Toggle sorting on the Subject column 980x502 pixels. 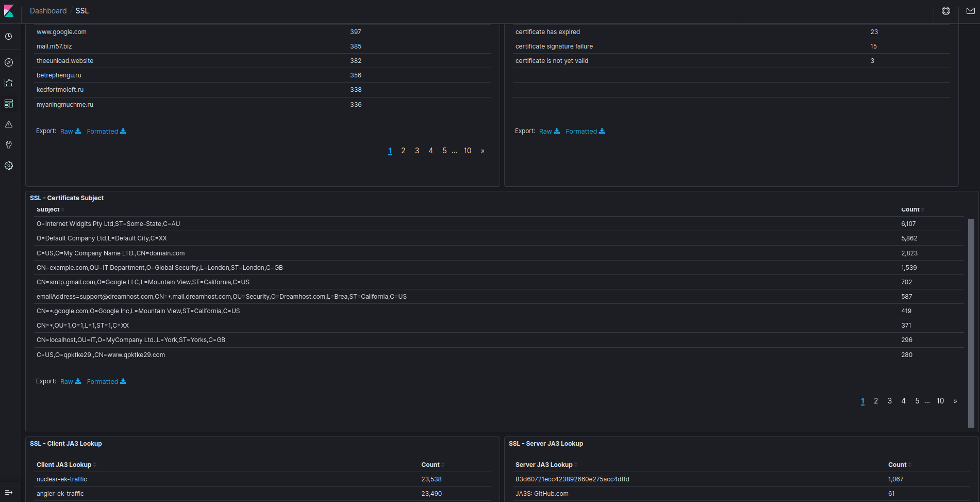[x=48, y=209]
